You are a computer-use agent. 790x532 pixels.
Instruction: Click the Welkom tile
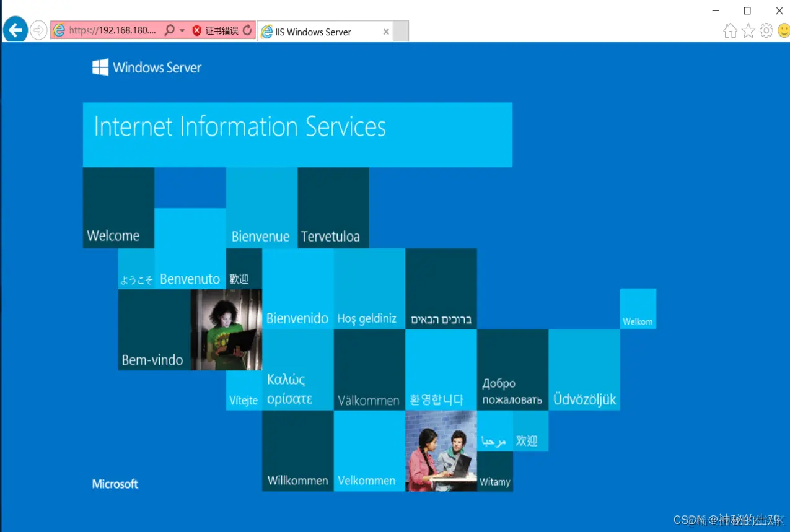click(638, 309)
